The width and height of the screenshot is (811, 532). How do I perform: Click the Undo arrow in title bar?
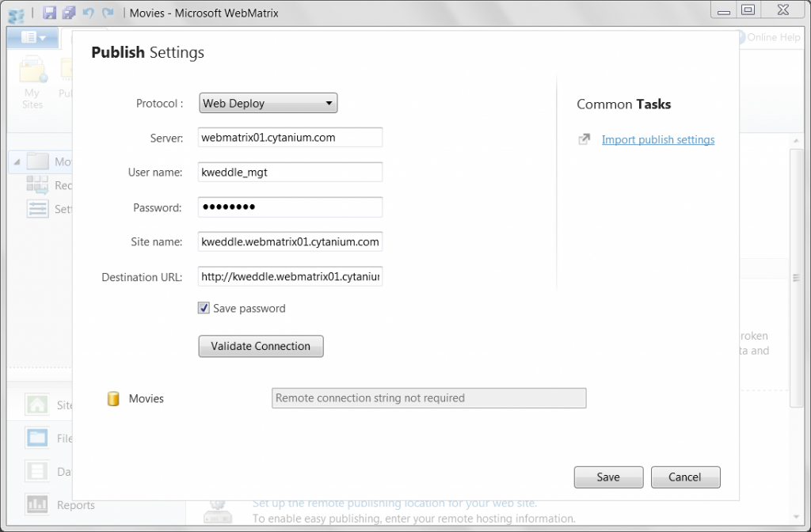pos(89,13)
